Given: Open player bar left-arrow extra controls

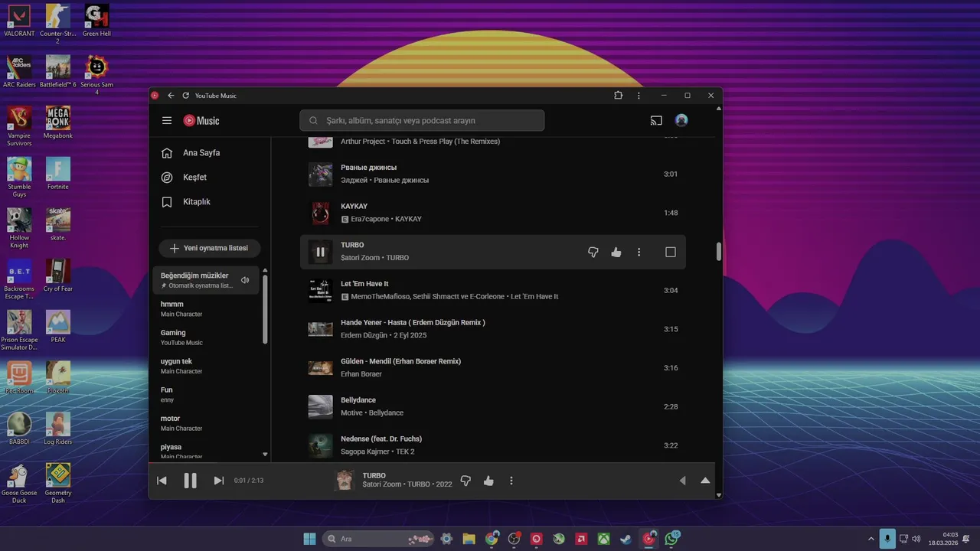Looking at the screenshot, I should point(682,481).
